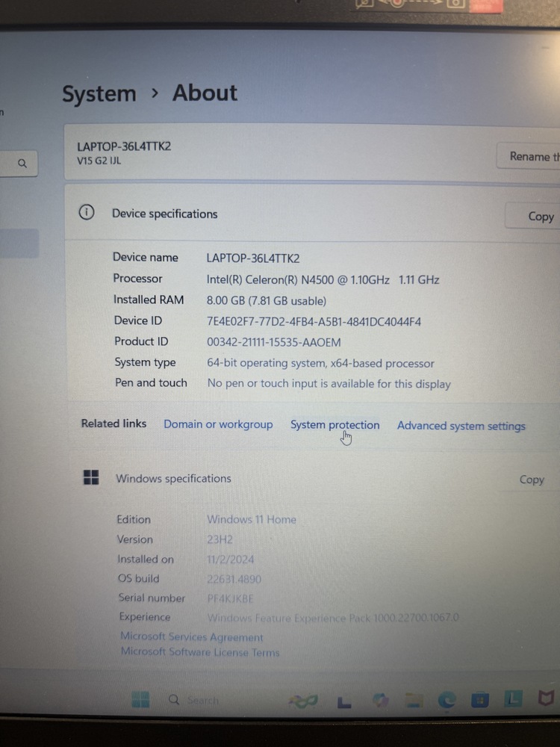Click the LAPTOP-36L4TTK2 title in top card
The image size is (560, 747).
[x=124, y=146]
